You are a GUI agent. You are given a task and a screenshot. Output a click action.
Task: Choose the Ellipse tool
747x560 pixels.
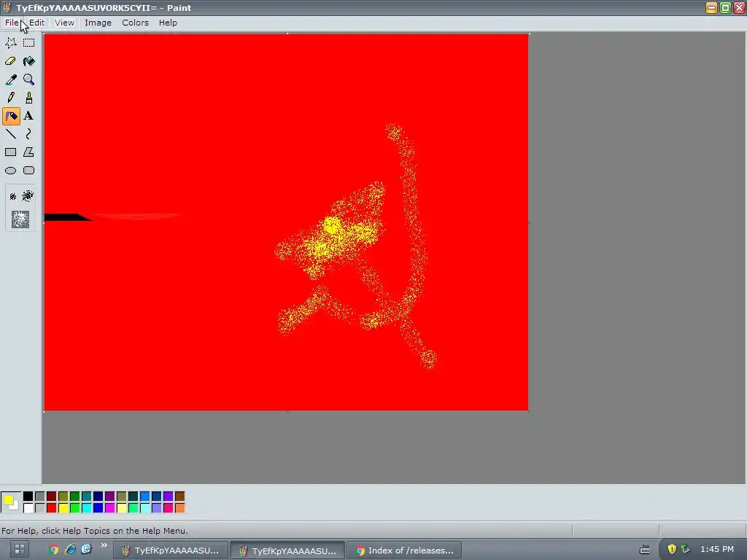10,171
